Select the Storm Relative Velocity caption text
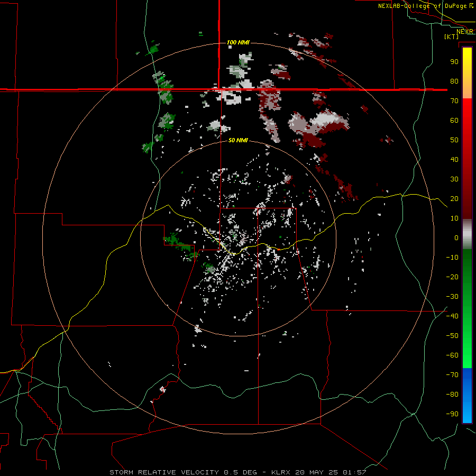The image size is (476, 476). pyautogui.click(x=238, y=472)
